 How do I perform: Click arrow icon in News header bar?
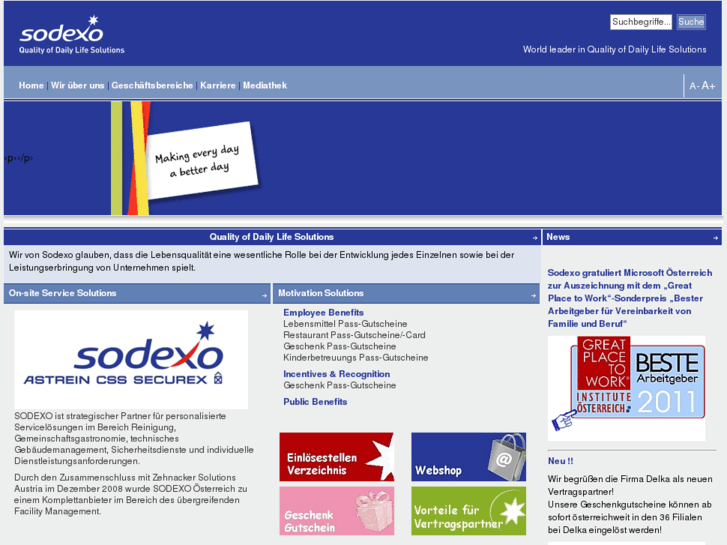[x=715, y=237]
